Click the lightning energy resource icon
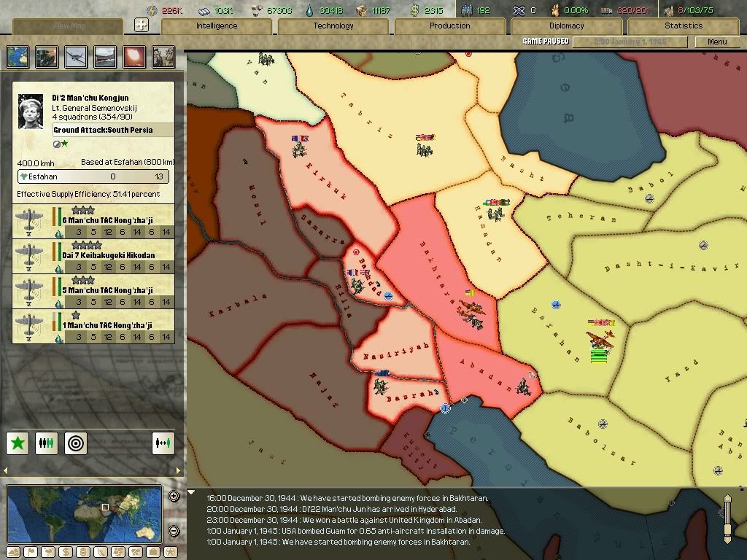 152,10
